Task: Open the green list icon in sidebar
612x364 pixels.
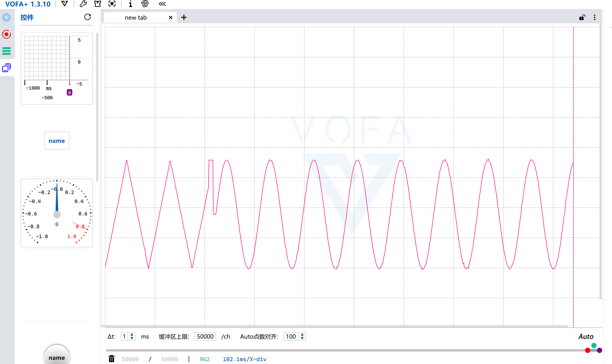Action: (6, 51)
